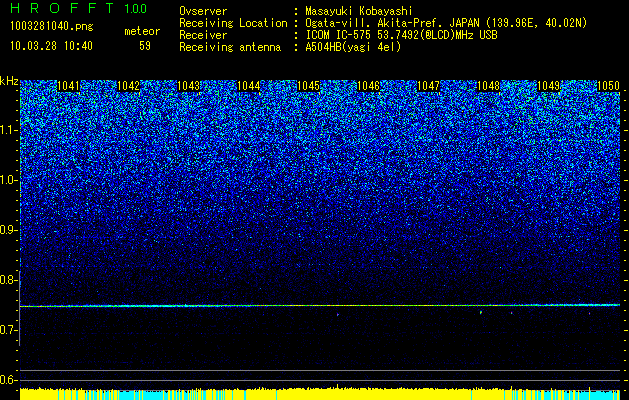Click the observer name Masayuki Kobayashi

tap(359, 12)
